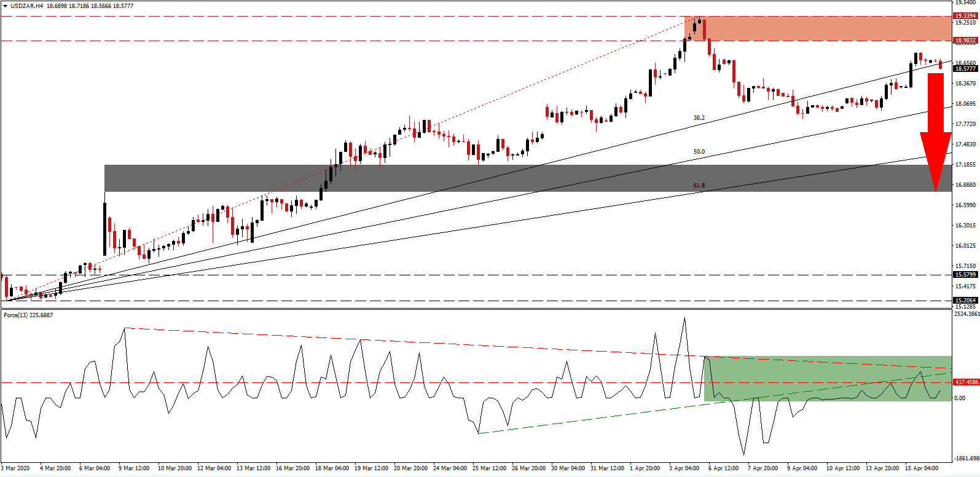Viewport: 980px width, 477px height.
Task: Select the 38.2 Fibonacci fan label
Action: (x=699, y=118)
